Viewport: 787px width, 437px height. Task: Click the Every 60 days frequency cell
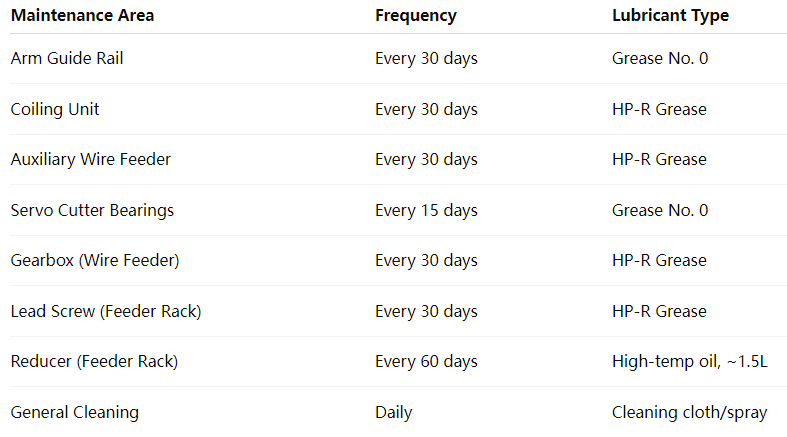point(427,362)
